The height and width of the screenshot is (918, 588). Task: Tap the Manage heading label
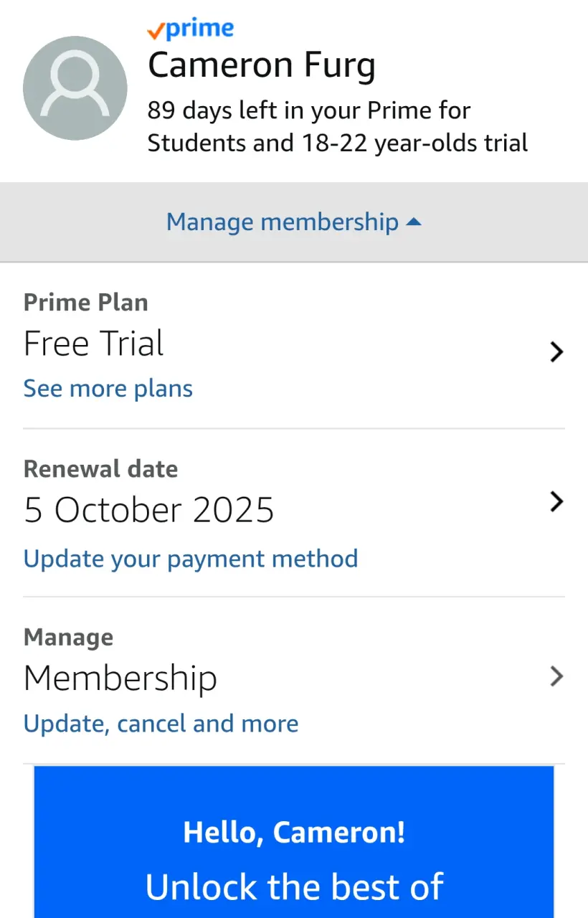[x=69, y=637]
